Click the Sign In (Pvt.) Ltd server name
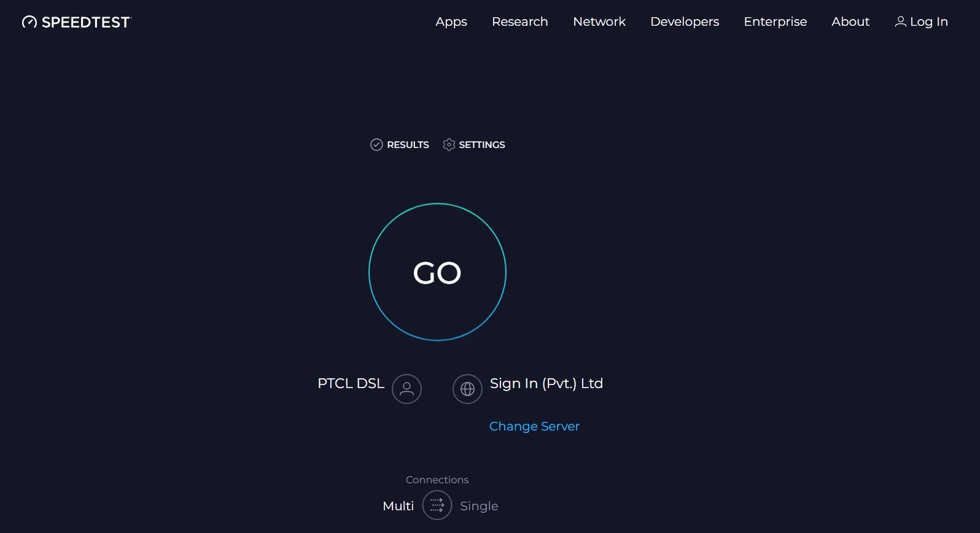The height and width of the screenshot is (533, 980). coord(546,383)
